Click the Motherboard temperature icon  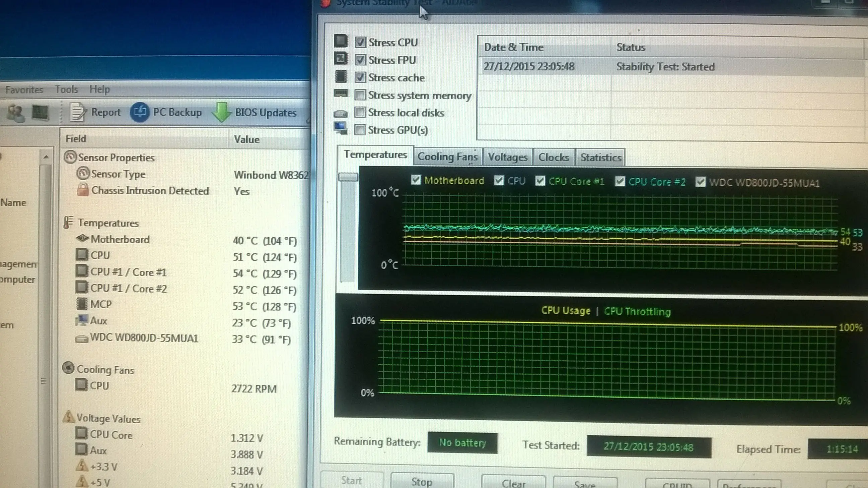(82, 238)
